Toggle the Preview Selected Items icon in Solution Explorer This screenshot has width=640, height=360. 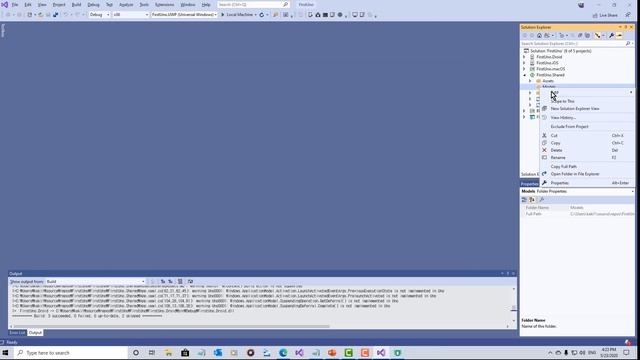[619, 36]
